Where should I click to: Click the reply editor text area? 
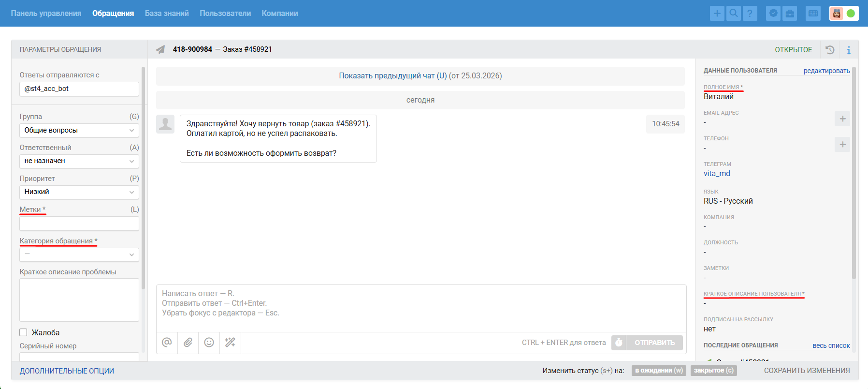[421, 308]
